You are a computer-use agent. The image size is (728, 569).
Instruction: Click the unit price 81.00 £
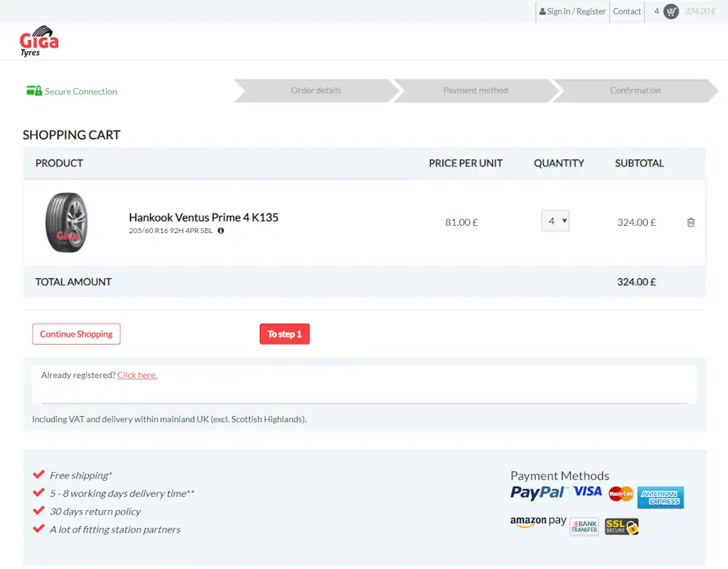pos(461,222)
